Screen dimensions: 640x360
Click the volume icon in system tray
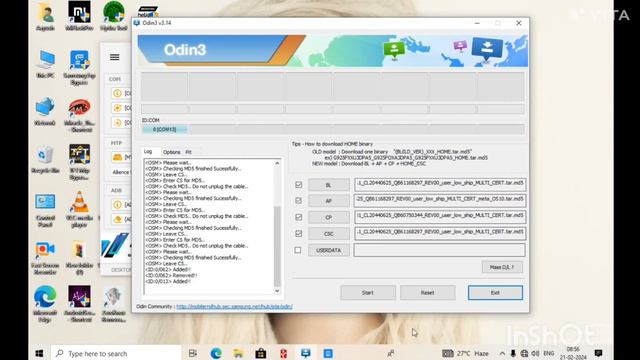tap(535, 353)
